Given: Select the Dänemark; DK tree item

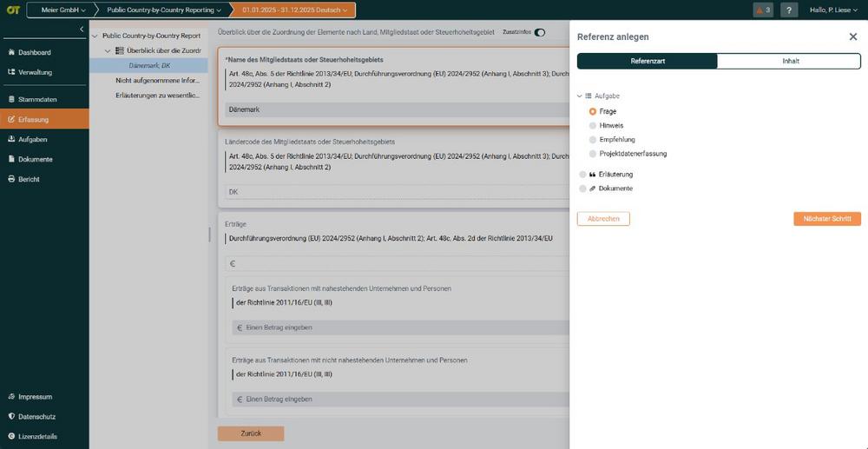Looking at the screenshot, I should [x=148, y=65].
